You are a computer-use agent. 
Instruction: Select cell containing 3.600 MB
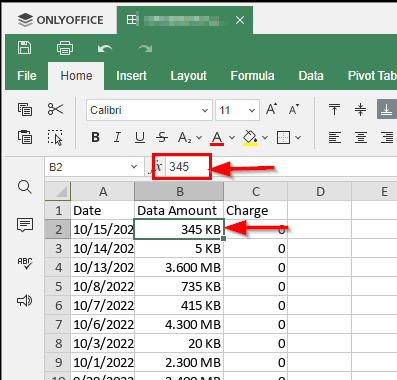click(179, 267)
